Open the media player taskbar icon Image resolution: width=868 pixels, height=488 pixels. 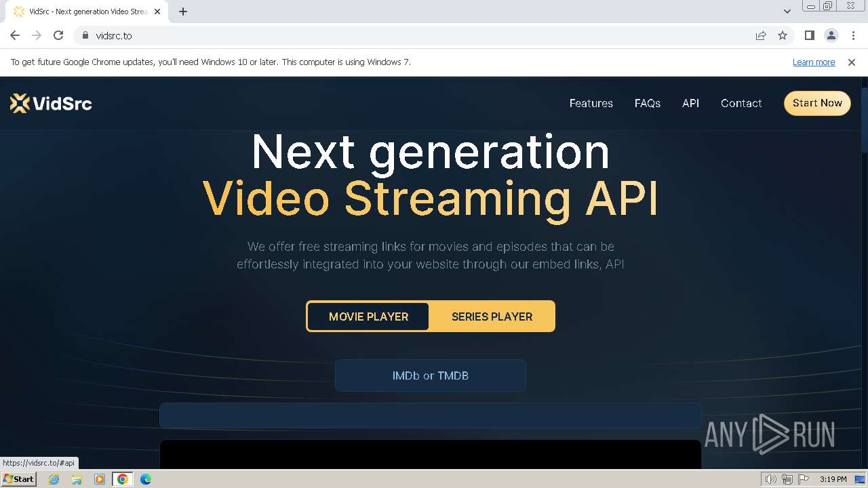point(100,479)
